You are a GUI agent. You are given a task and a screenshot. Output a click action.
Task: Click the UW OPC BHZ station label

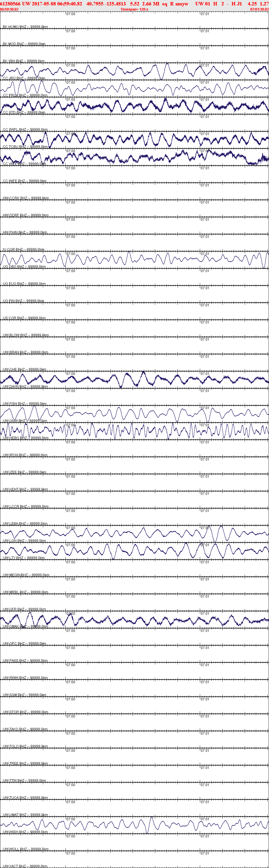tap(24, 644)
